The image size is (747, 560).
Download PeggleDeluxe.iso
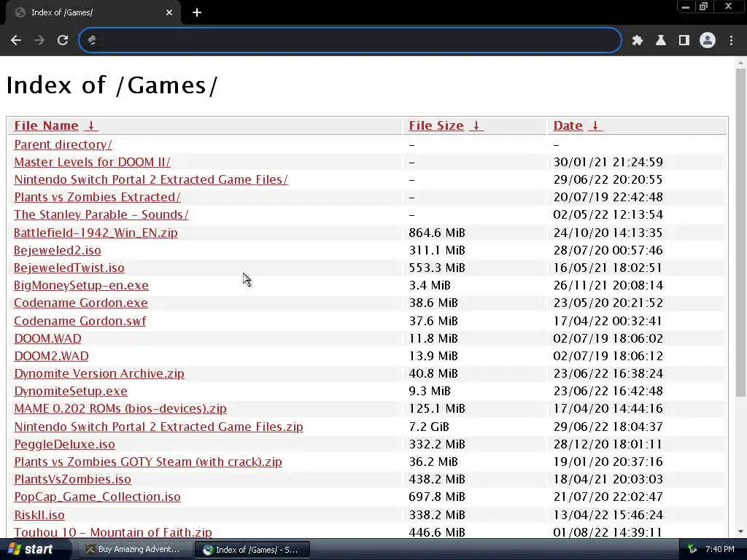click(x=64, y=444)
